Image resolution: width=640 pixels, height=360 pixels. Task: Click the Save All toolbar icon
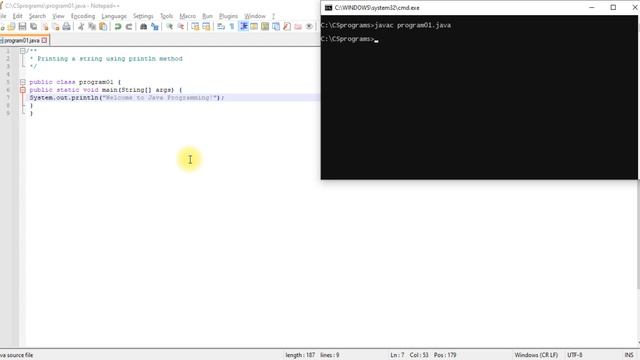click(33, 27)
